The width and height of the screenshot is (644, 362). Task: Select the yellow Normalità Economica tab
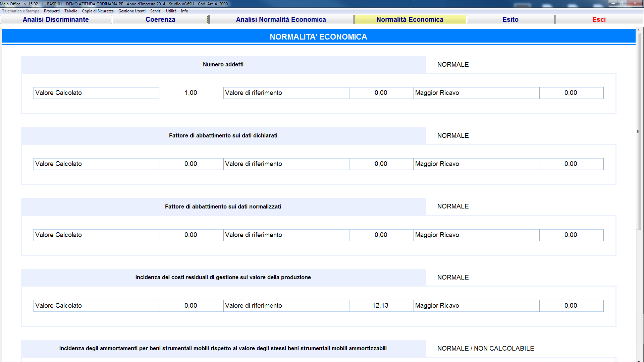click(x=410, y=19)
